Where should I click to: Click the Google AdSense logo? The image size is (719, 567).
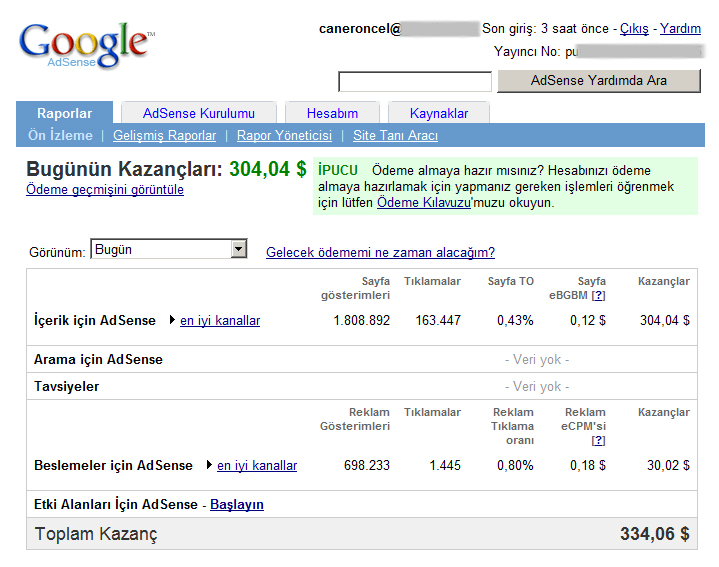(85, 46)
